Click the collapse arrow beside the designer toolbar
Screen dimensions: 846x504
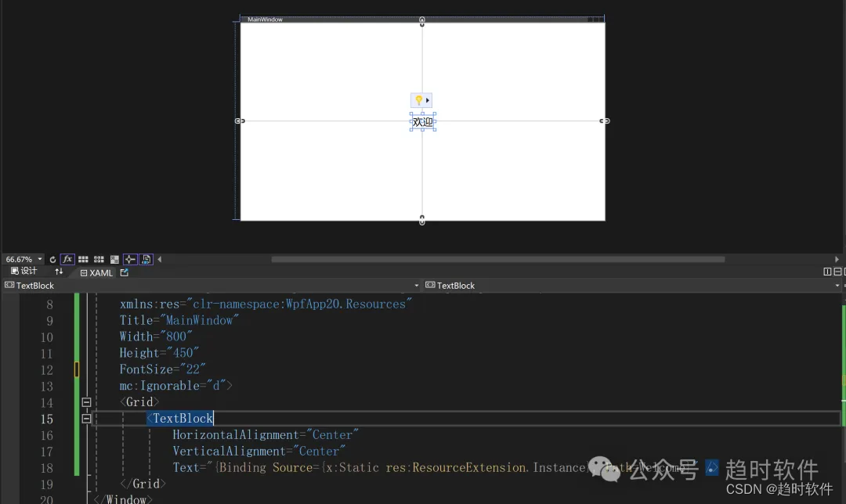(159, 259)
